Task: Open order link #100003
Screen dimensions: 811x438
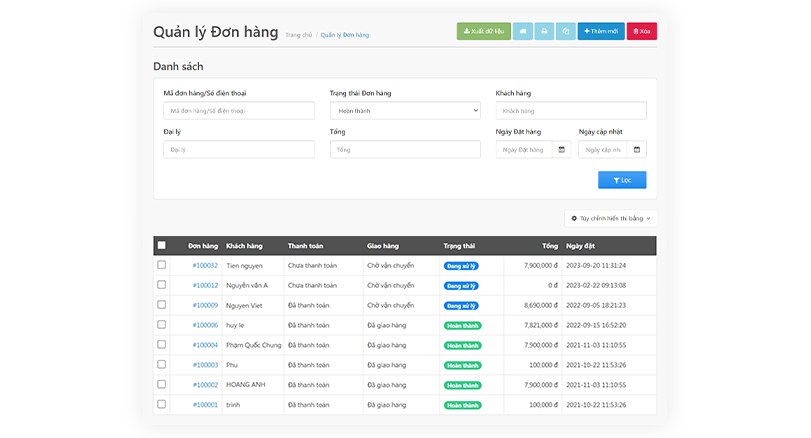Action: pyautogui.click(x=205, y=365)
